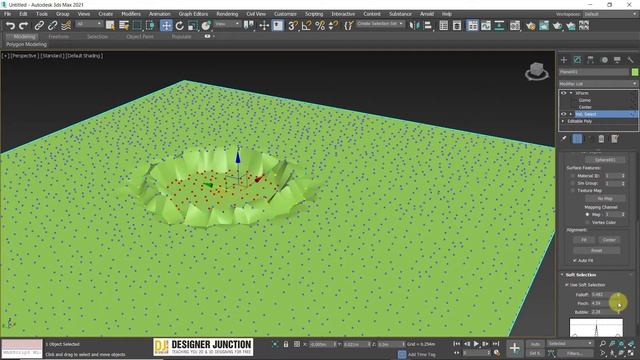
Task: Select the Select and Link tool
Action: click(x=39, y=26)
